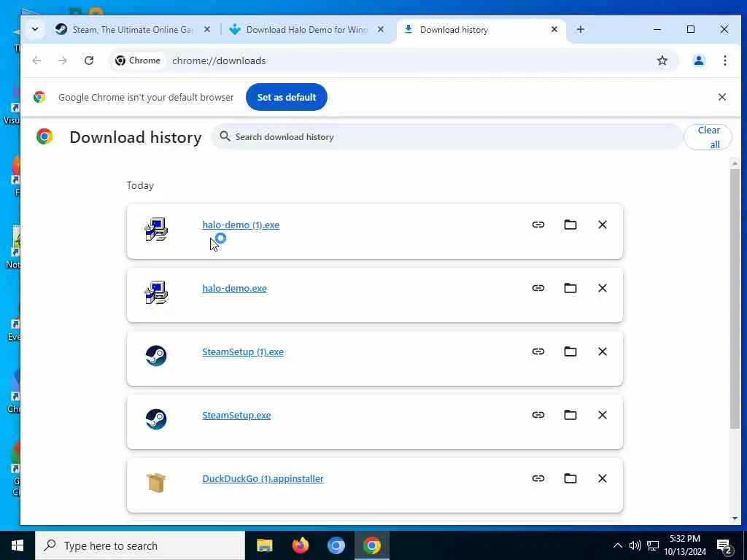The width and height of the screenshot is (747, 560).
Task: Copy link for DuckDuckGo (1).appinstaller
Action: 538,478
